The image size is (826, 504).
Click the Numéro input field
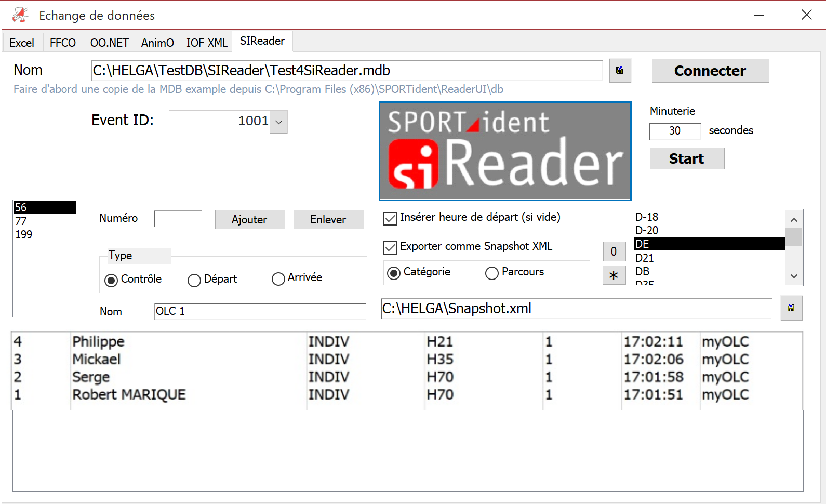(178, 219)
